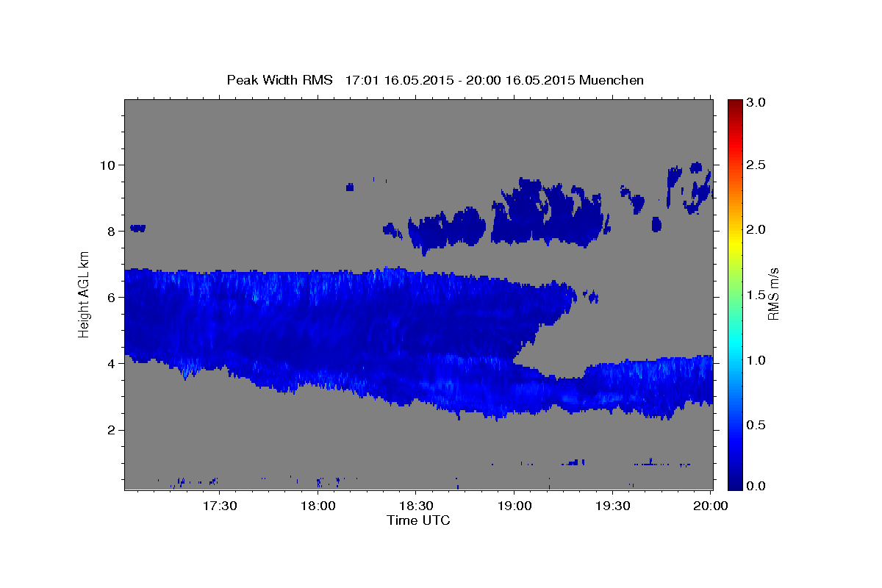This screenshot has height=588, width=882.
Task: Click the dark red top of colorbar
Action: tap(735, 104)
